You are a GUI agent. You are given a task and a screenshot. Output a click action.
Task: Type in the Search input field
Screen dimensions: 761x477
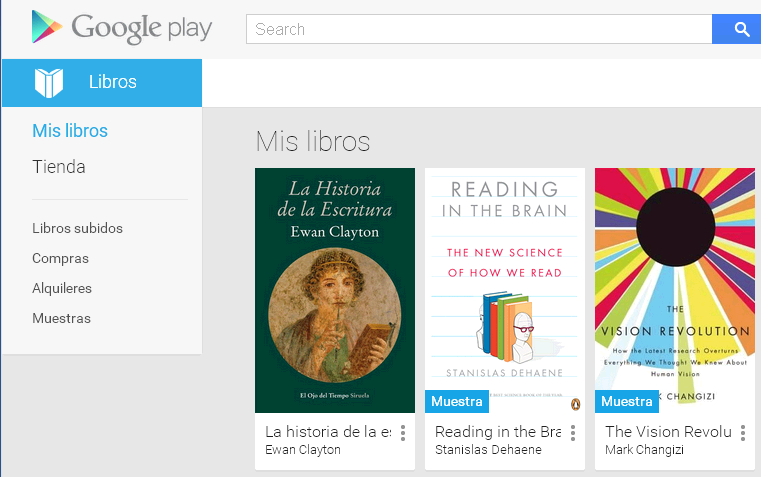(x=478, y=29)
